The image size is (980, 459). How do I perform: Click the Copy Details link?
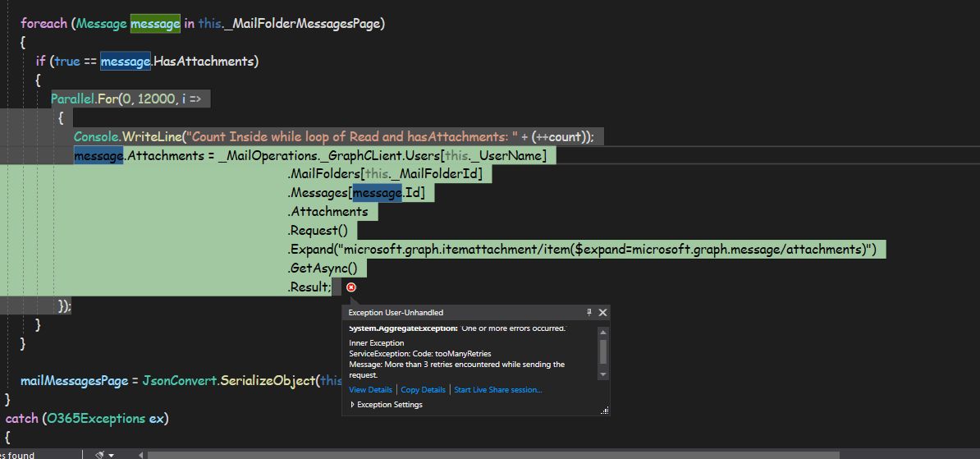click(x=424, y=389)
